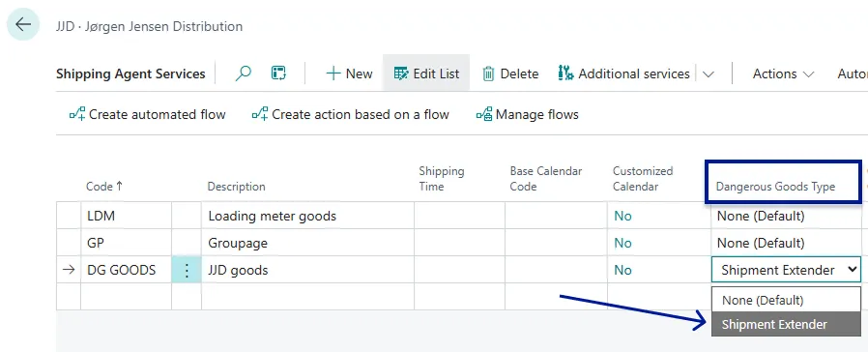Click the Delete trash icon
This screenshot has width=868, height=352.
tap(488, 73)
